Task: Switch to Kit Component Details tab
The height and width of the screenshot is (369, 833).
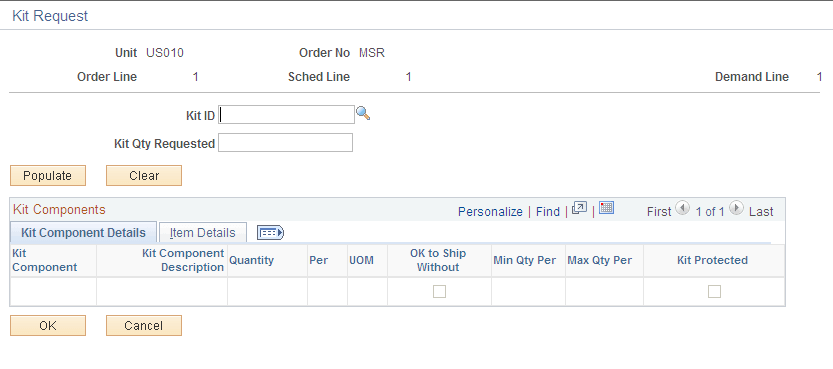Action: [83, 233]
